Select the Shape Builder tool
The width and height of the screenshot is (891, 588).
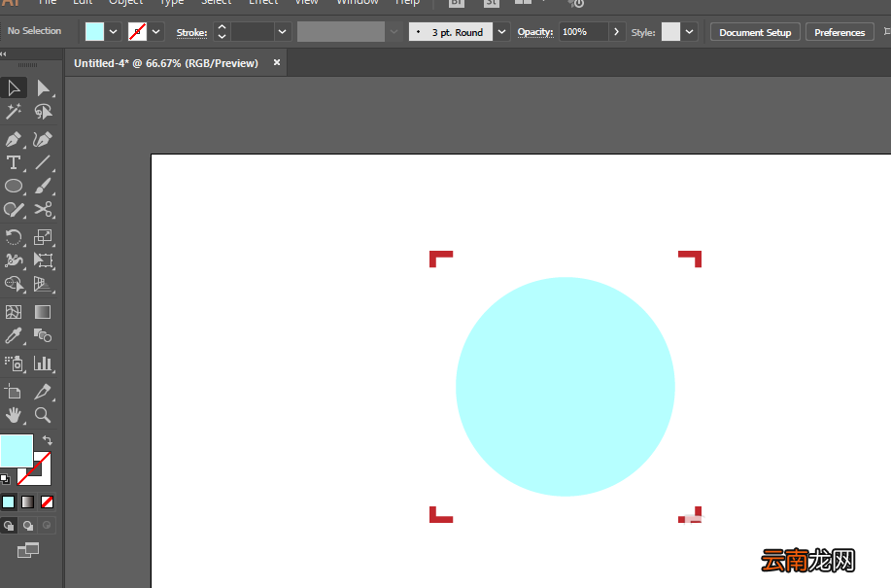(14, 284)
